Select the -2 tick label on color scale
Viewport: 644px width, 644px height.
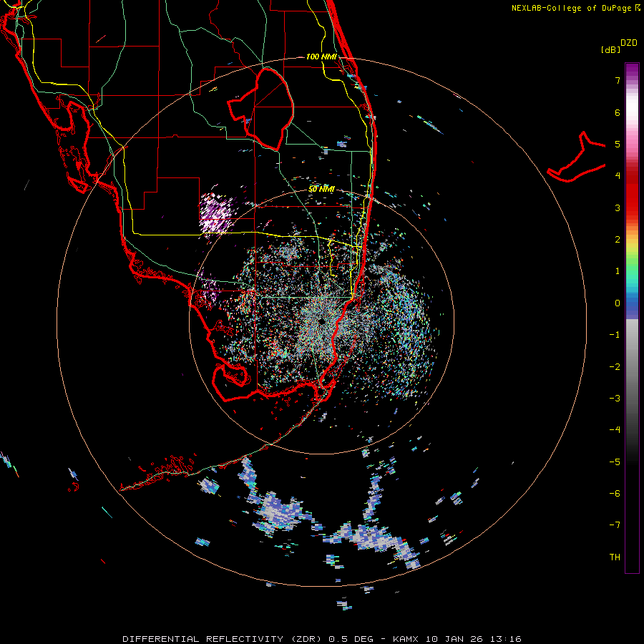(615, 366)
